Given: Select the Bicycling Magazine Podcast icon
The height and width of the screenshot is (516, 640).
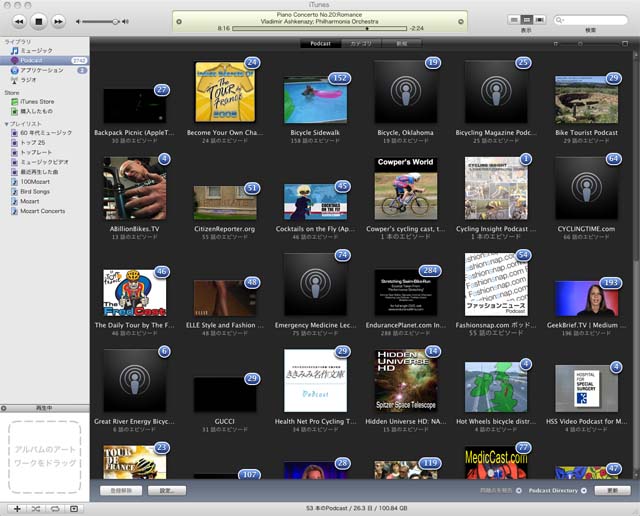Looking at the screenshot, I should 496,91.
